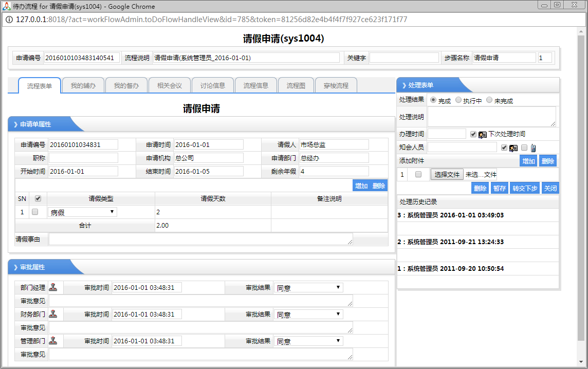588x369 pixels.
Task: Open the 请假类型 dropdown showing 病假
Action: pyautogui.click(x=82, y=212)
